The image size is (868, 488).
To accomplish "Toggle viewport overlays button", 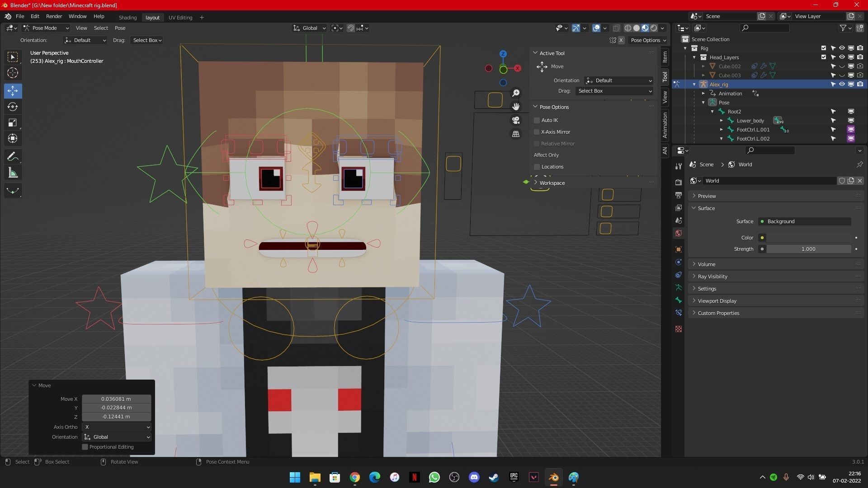I will (596, 28).
